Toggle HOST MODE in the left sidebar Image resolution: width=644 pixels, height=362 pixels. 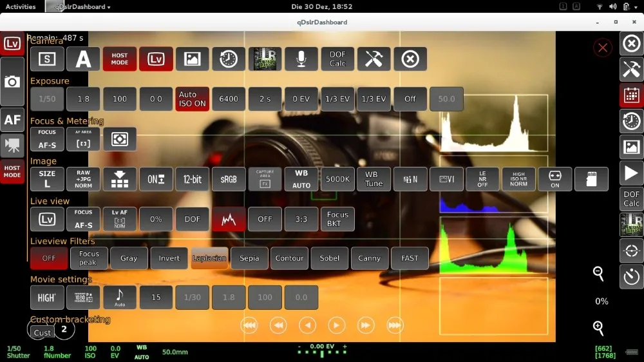12,171
